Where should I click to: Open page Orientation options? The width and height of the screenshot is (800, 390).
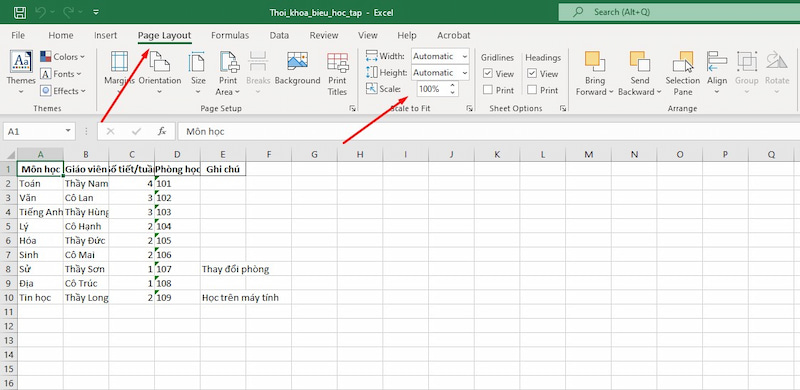coord(160,72)
